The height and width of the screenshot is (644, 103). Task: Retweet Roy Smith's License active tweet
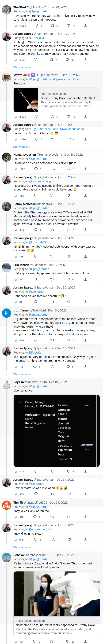tap(53, 471)
